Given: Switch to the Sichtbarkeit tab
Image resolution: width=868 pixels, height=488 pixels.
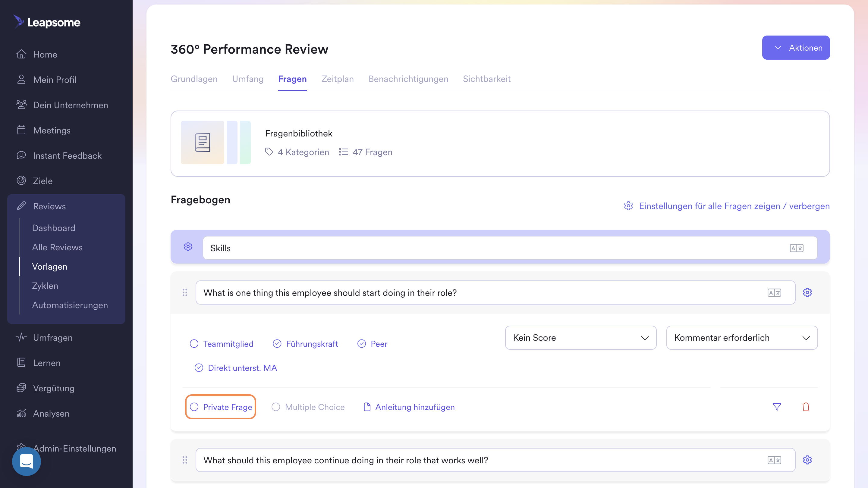Looking at the screenshot, I should click(x=486, y=79).
